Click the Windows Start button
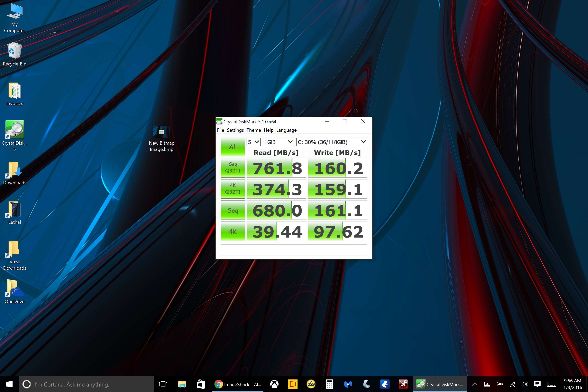This screenshot has width=588, height=392. click(x=9, y=384)
